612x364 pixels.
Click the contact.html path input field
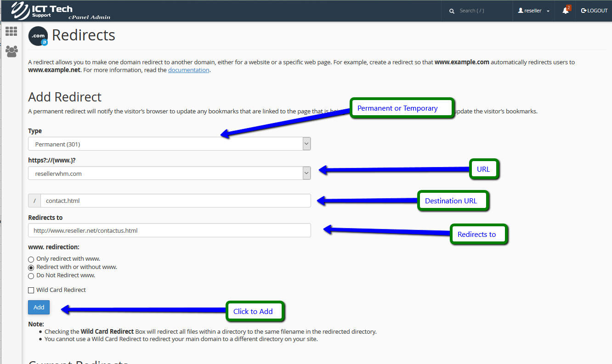click(175, 201)
